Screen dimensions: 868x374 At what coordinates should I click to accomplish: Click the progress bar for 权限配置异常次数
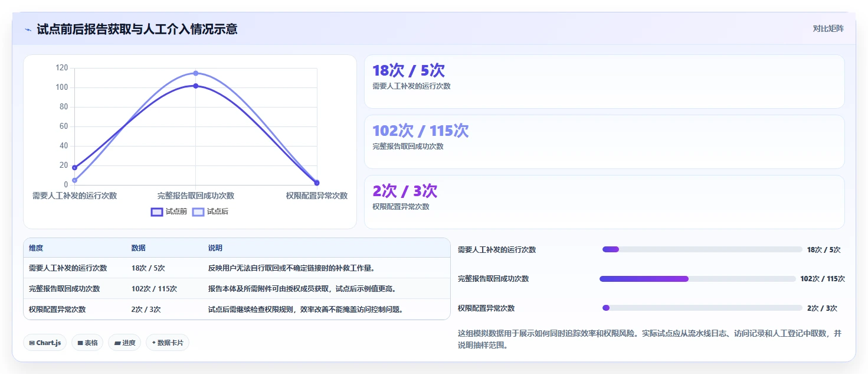702,308
